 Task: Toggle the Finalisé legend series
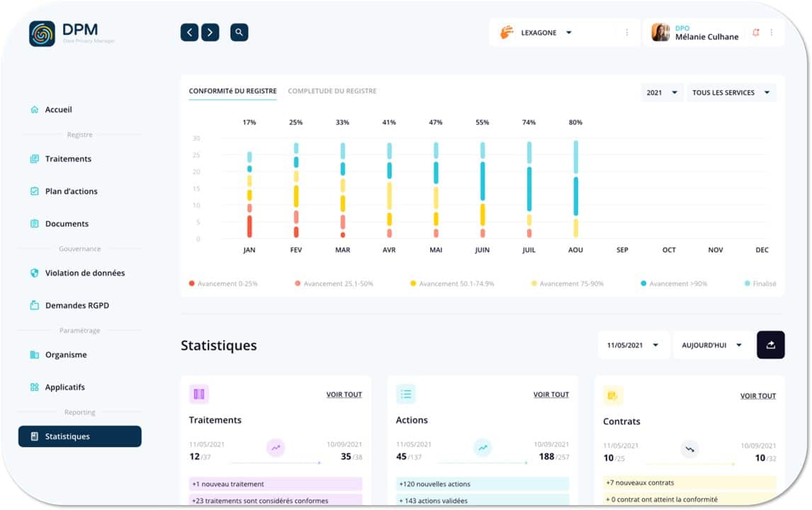coord(760,284)
